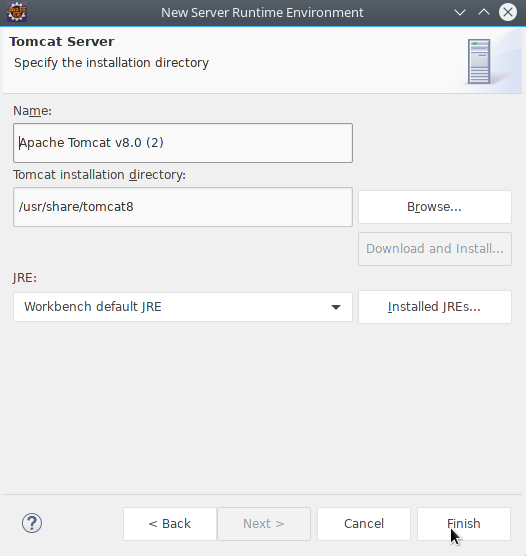Click the Tomcat server tower image
This screenshot has width=526, height=556.
point(479,61)
